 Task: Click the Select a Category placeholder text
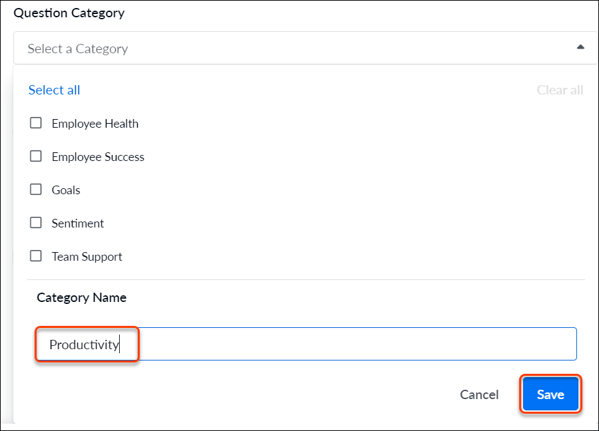coord(78,49)
